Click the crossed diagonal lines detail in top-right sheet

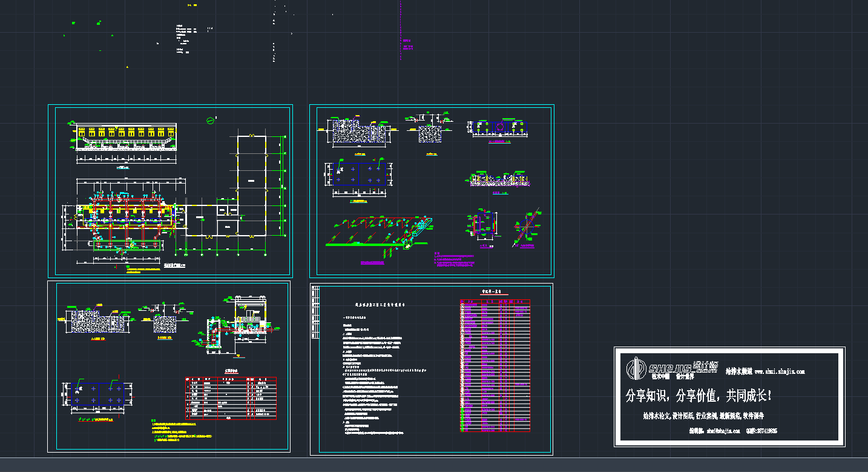pyautogui.click(x=527, y=227)
